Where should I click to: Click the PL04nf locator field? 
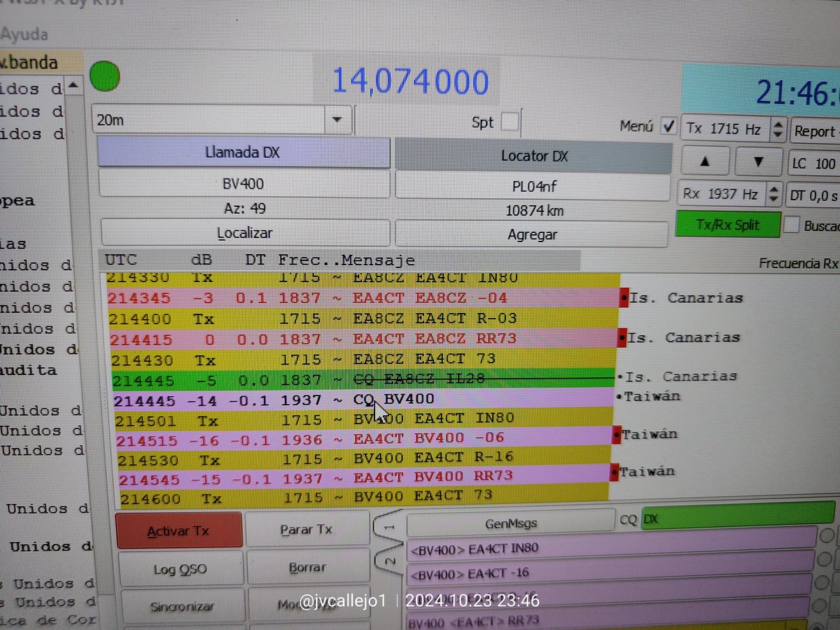pos(533,186)
